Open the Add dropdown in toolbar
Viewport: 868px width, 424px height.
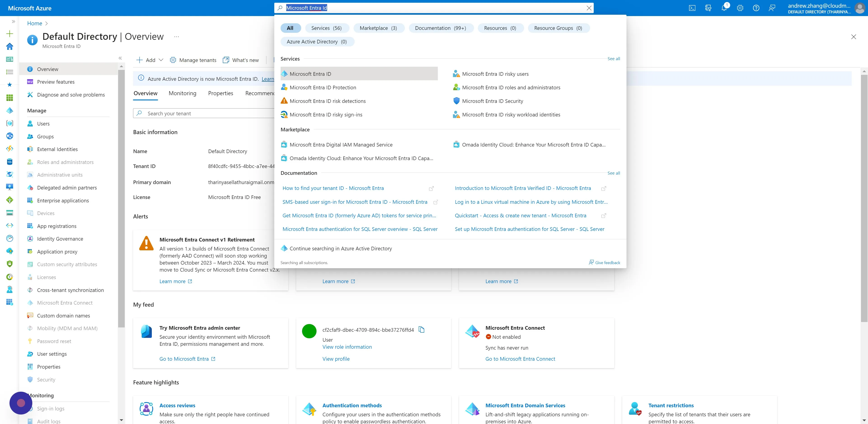(x=150, y=60)
